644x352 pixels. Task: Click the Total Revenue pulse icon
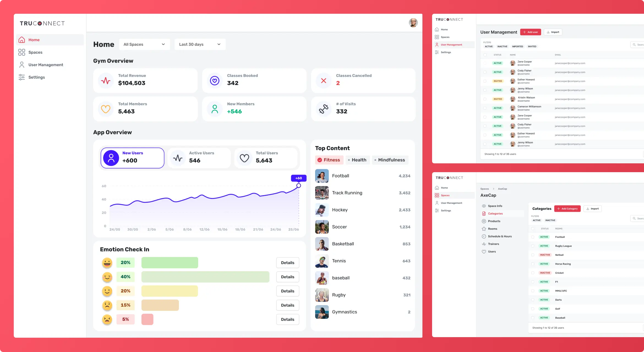106,81
